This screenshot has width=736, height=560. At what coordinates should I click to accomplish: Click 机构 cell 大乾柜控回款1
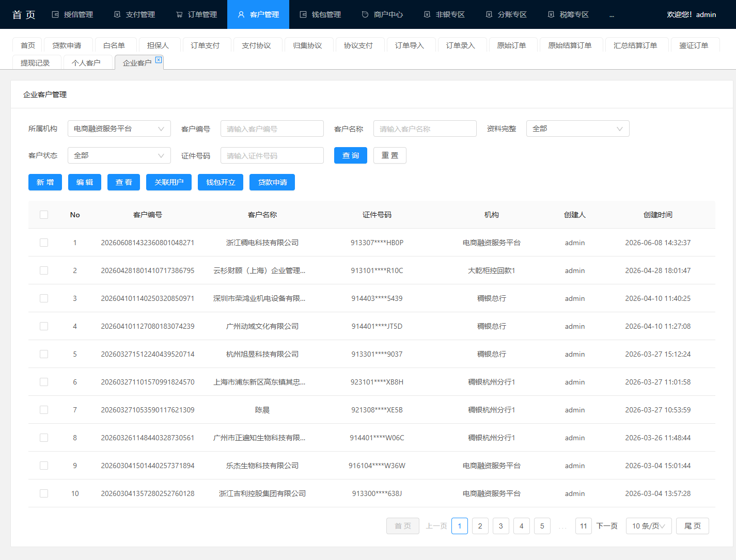pos(492,270)
